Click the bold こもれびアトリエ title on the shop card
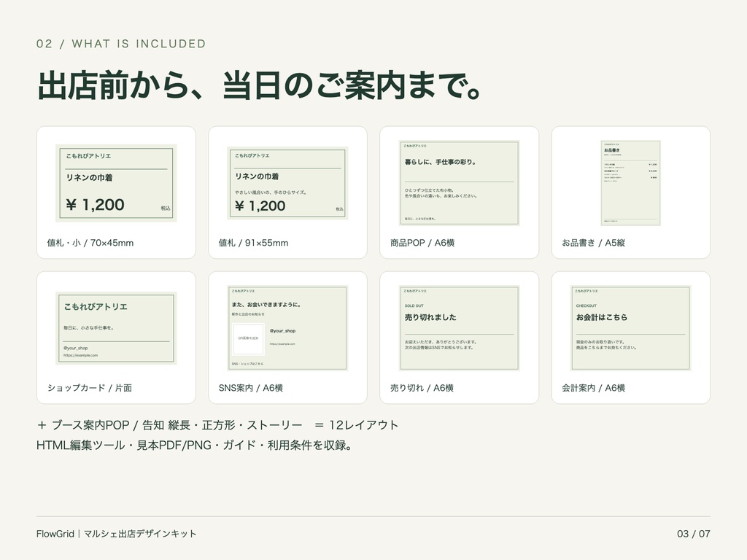This screenshot has height=560, width=747. pyautogui.click(x=96, y=307)
